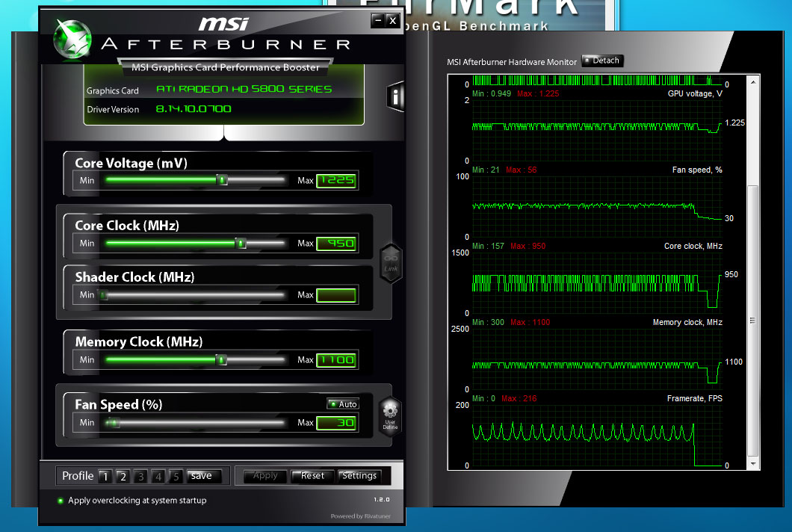
Task: Click the Memory Clock (MHz) label
Action: click(139, 342)
